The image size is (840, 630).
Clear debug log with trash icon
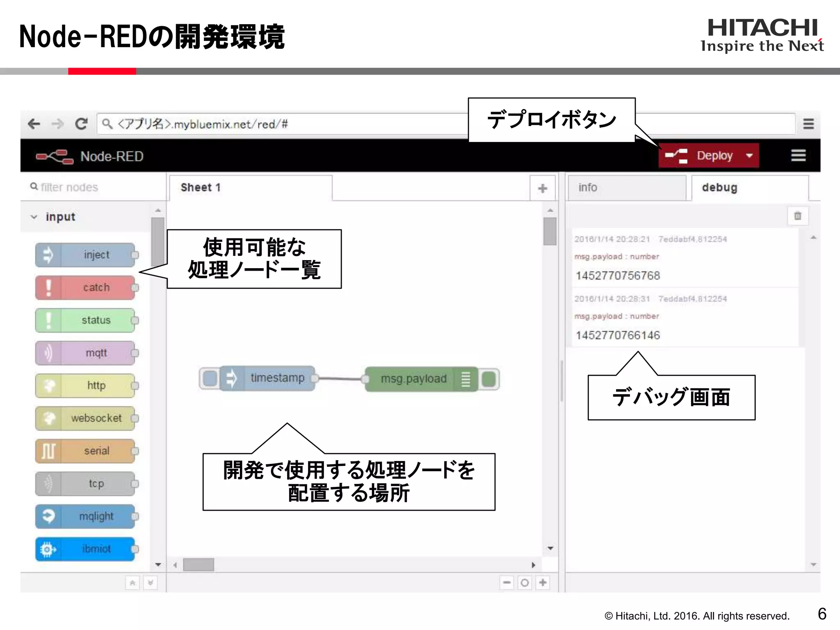pyautogui.click(x=798, y=216)
